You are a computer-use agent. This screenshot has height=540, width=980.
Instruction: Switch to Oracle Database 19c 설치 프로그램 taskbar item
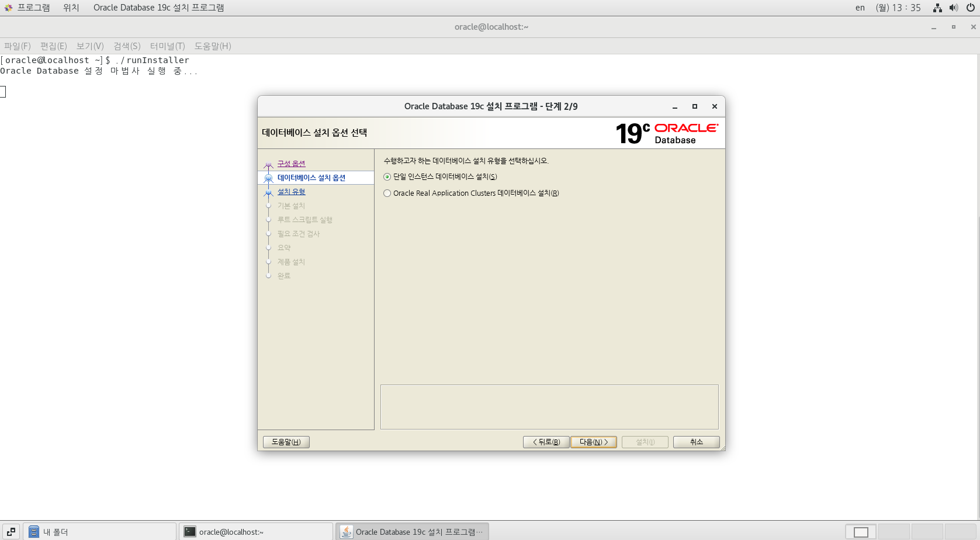tap(412, 532)
